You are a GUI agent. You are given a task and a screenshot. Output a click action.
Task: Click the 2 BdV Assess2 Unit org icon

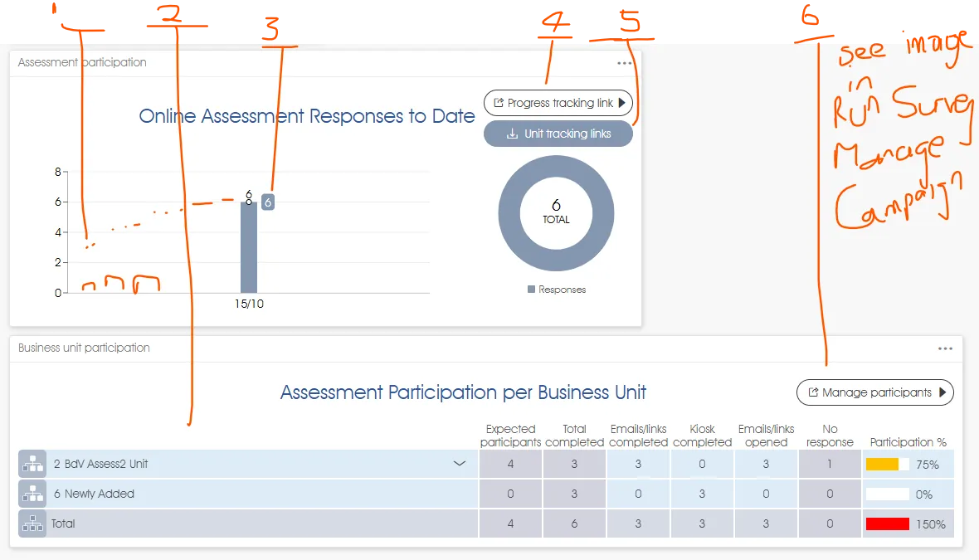32,465
